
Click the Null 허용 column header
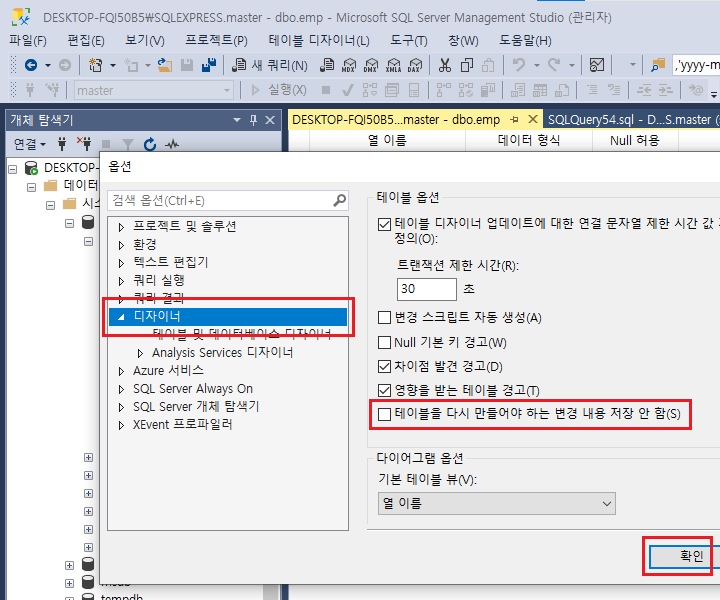point(635,140)
